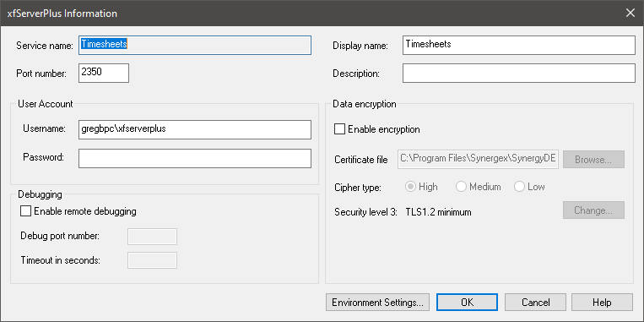This screenshot has height=322, width=644.
Task: Close the dialog with the X button
Action: pyautogui.click(x=630, y=14)
